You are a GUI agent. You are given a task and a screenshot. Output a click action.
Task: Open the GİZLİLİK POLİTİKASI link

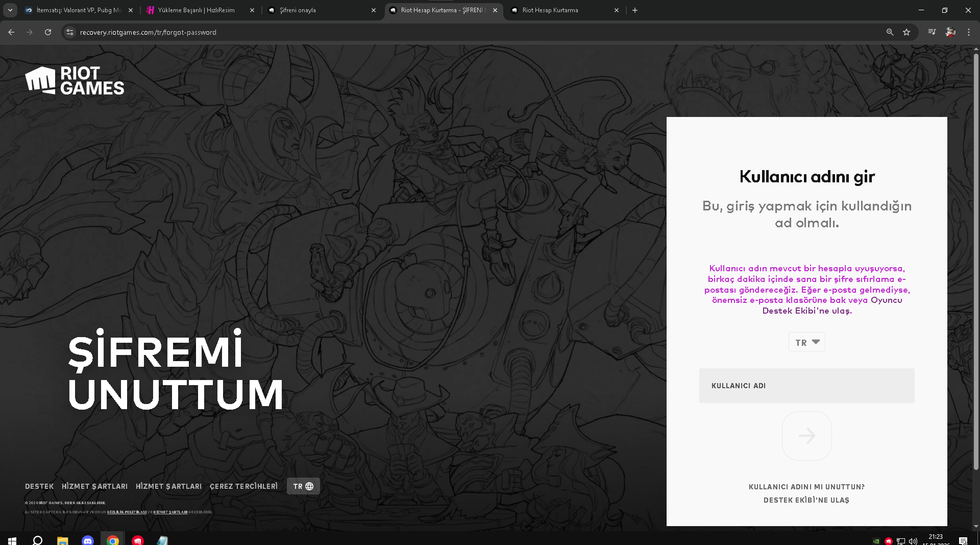(x=127, y=512)
